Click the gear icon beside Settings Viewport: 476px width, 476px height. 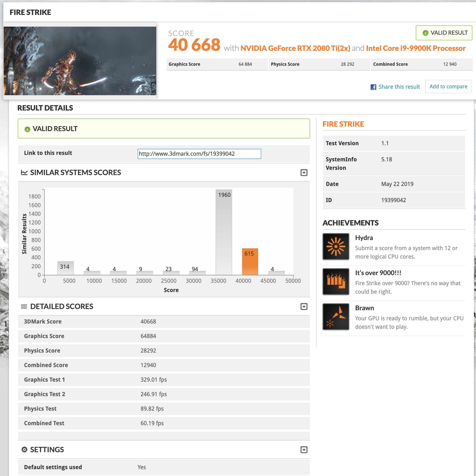pos(24,450)
